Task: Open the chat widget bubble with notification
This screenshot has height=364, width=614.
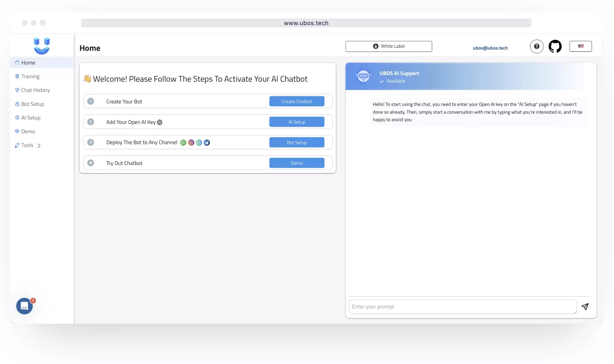Action: pos(25,306)
